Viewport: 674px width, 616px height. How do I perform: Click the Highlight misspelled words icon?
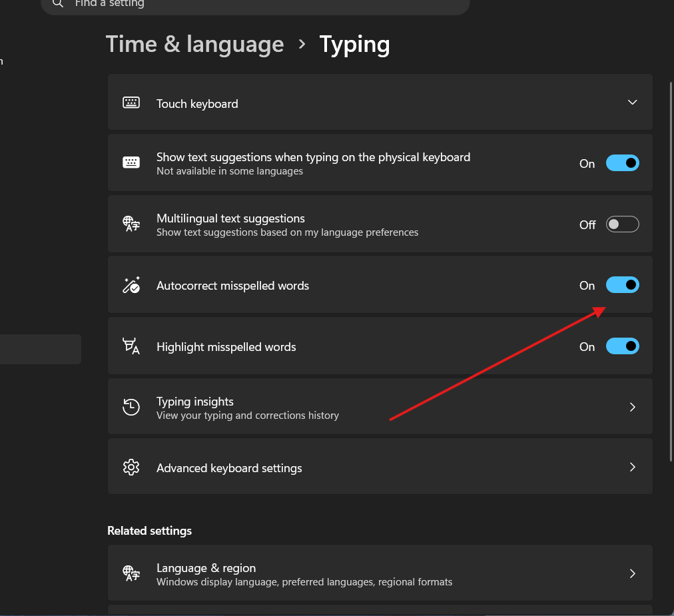point(131,346)
